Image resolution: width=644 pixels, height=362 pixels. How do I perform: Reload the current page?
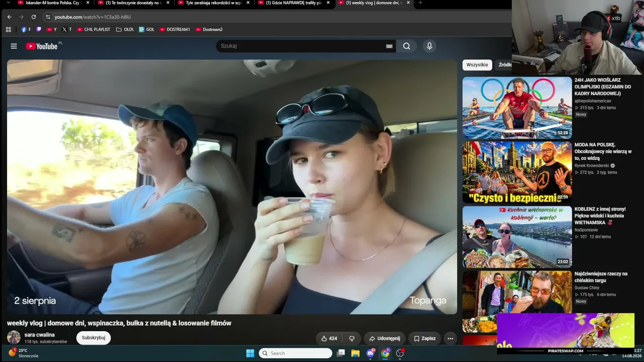point(34,17)
